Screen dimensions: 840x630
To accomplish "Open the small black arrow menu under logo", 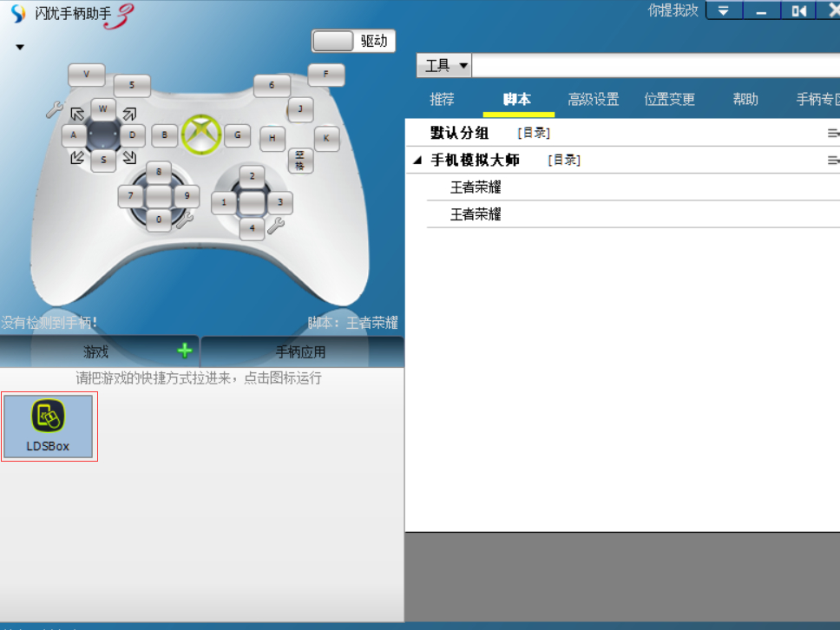I will coord(20,47).
